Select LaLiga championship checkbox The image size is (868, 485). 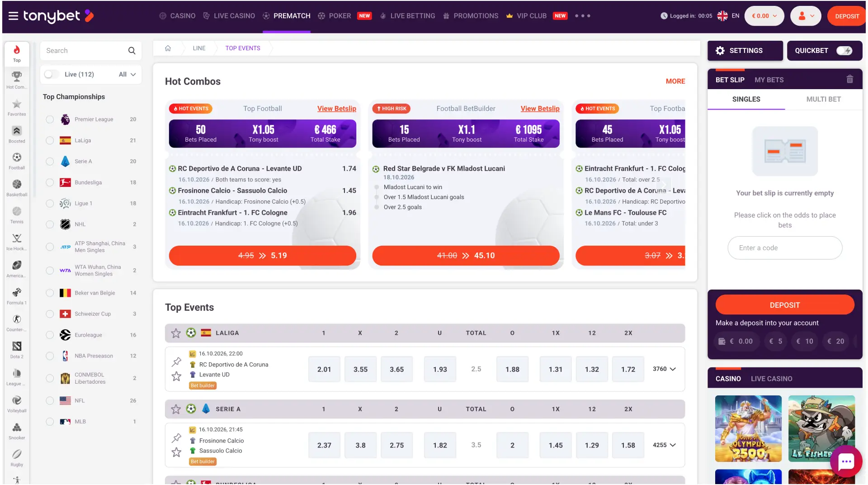pyautogui.click(x=50, y=140)
